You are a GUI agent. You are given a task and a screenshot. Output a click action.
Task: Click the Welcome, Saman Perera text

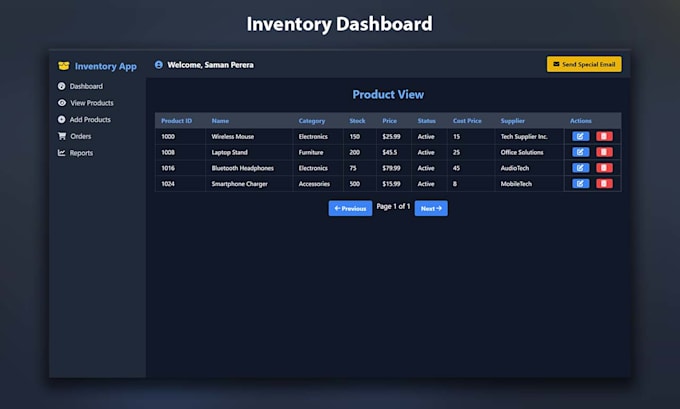(211, 65)
